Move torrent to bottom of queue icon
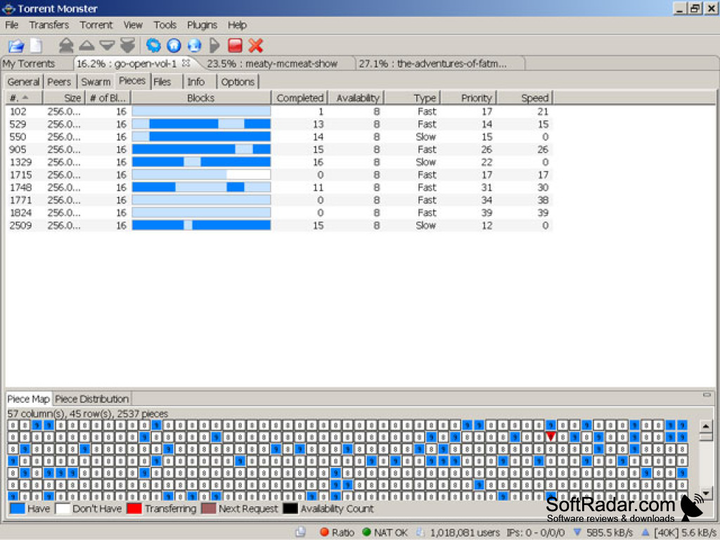 (x=128, y=45)
